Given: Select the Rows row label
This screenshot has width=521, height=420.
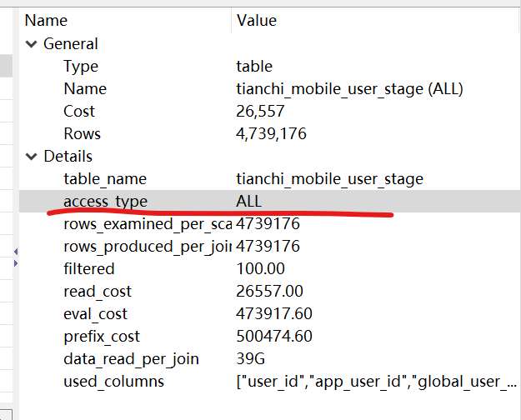Looking at the screenshot, I should point(82,134).
